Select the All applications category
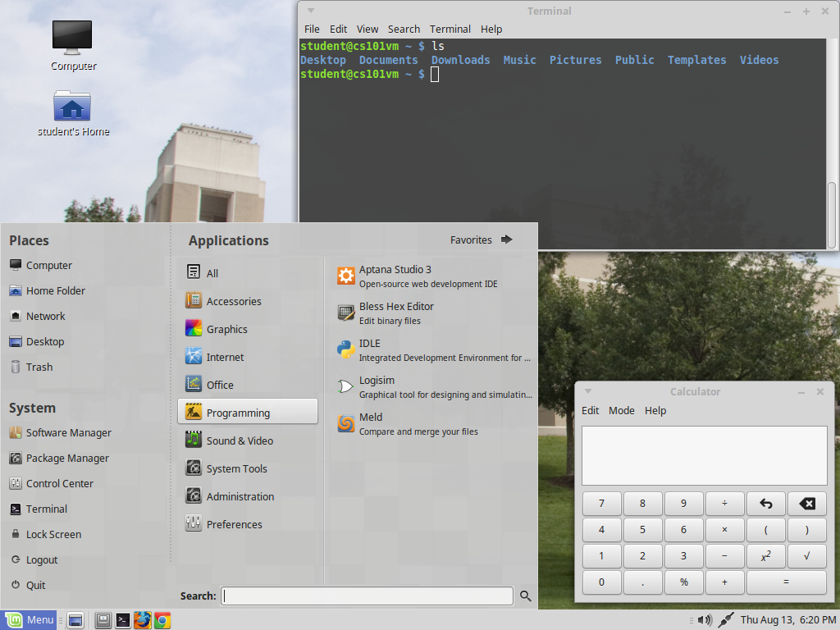This screenshot has height=630, width=840. pos(248,273)
